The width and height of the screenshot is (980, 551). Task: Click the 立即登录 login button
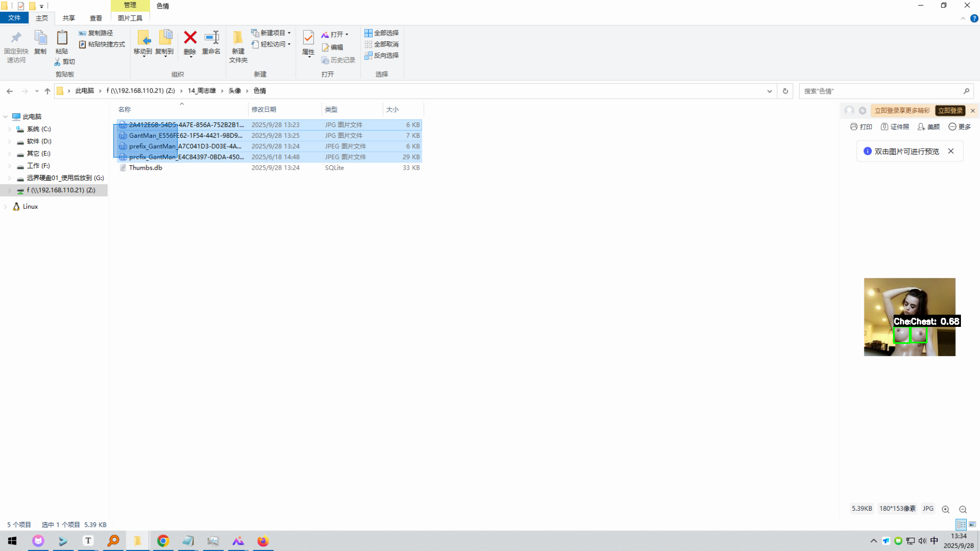[950, 111]
